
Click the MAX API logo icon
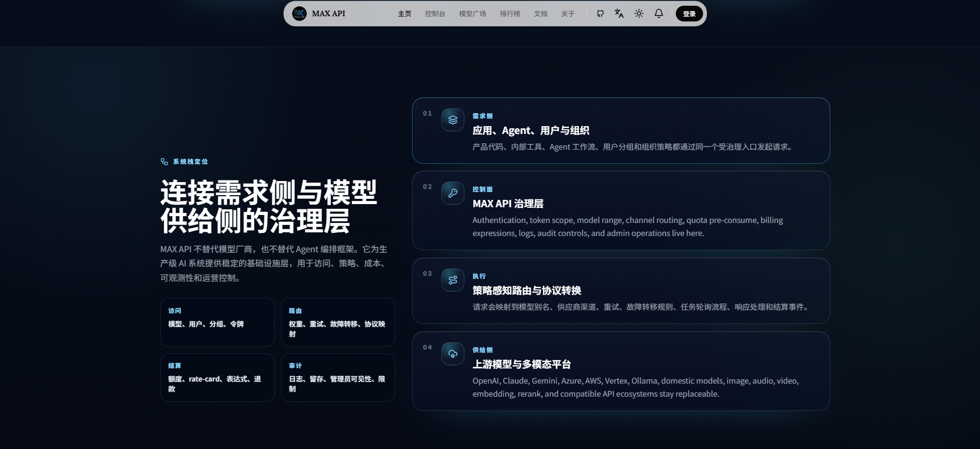pyautogui.click(x=299, y=14)
